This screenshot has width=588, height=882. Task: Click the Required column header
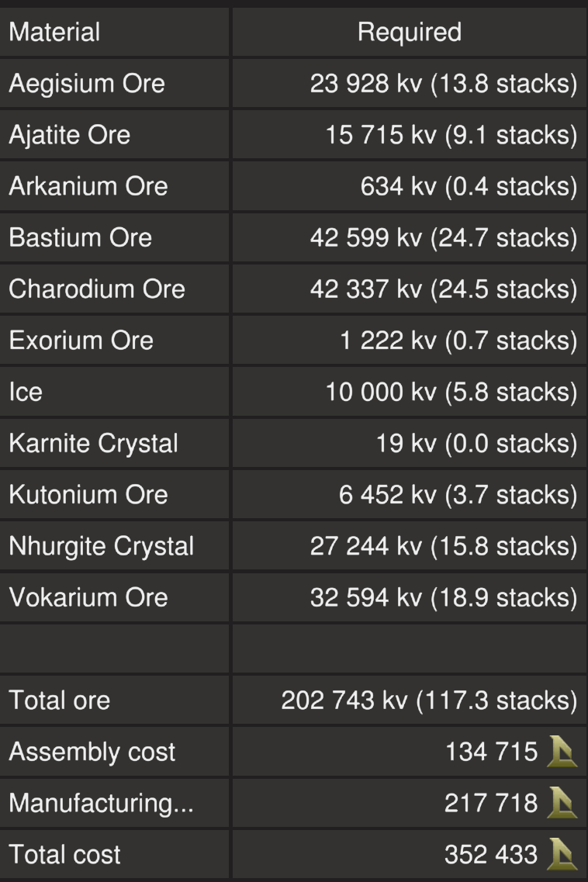[x=409, y=33]
